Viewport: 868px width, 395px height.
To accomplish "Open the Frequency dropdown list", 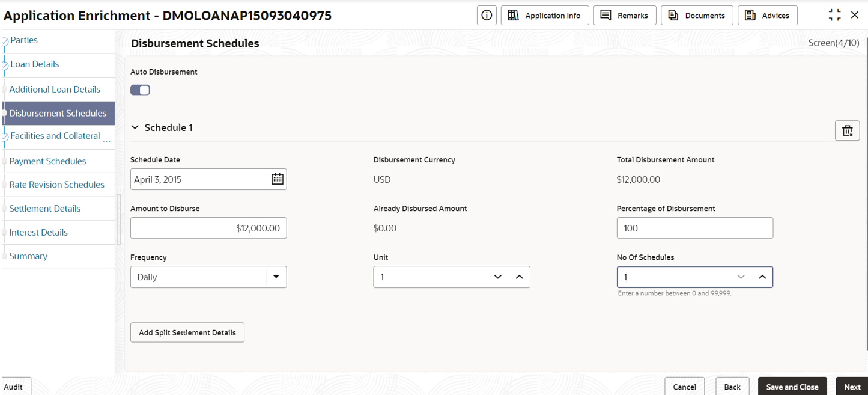I will pos(276,277).
